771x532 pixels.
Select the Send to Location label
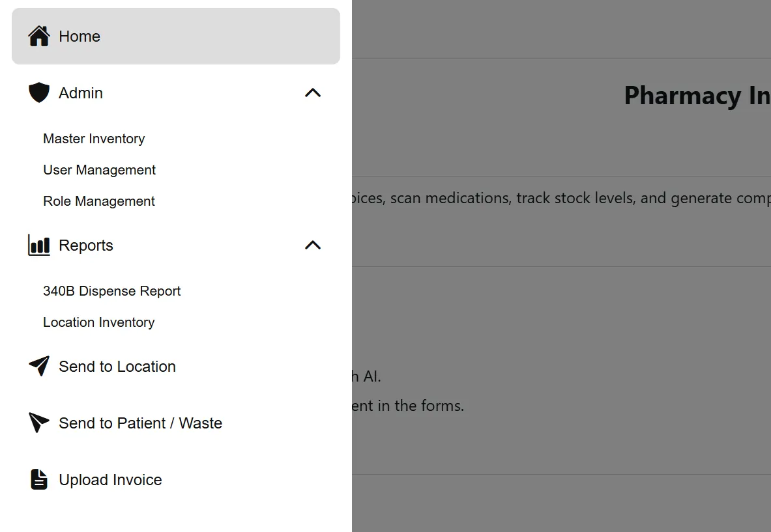(117, 367)
